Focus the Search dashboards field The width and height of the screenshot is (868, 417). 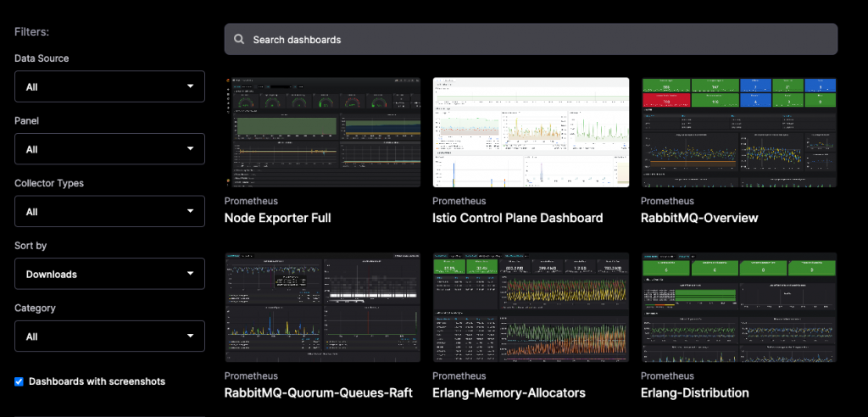click(531, 39)
